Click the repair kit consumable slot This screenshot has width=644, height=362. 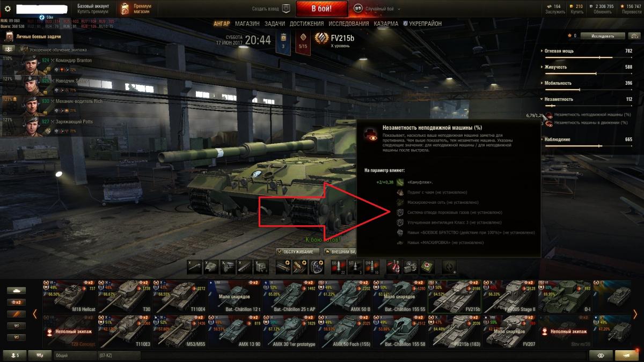(411, 266)
